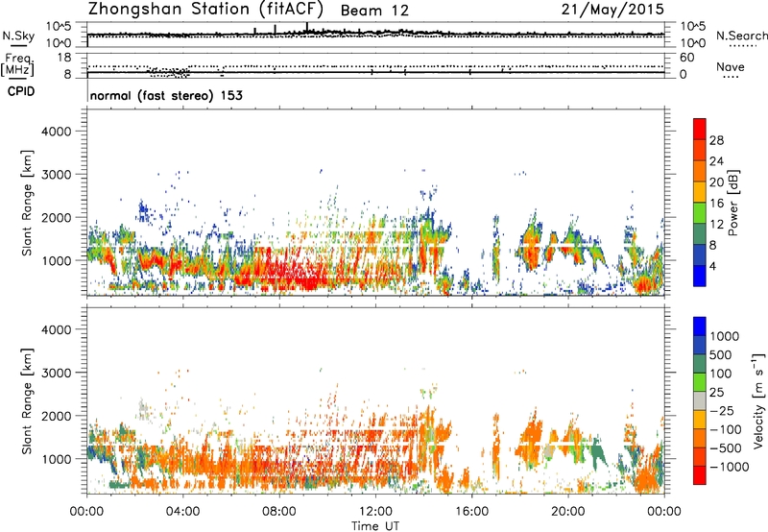
Task: Click the '16' label on Power colorbar
Action: pyautogui.click(x=716, y=204)
